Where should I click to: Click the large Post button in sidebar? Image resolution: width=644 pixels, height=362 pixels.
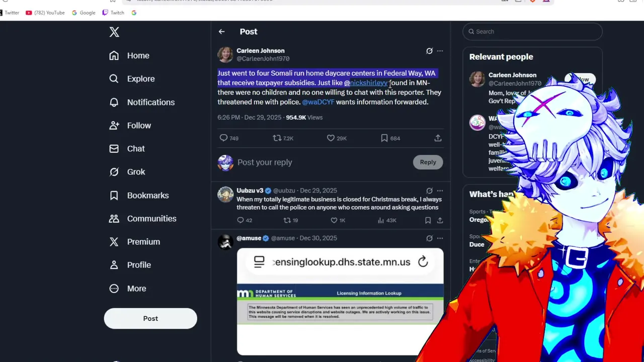150,318
